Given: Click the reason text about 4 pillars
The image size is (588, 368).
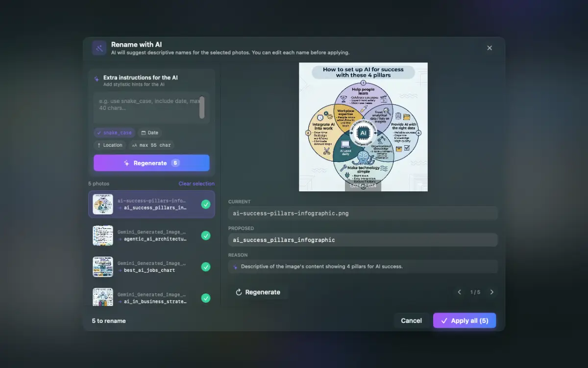Looking at the screenshot, I should [321, 267].
